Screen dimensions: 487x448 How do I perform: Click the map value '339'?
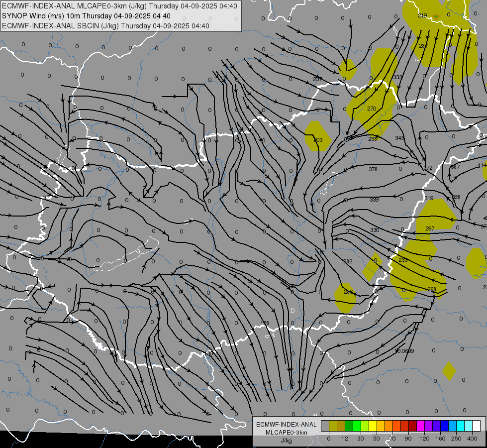pos(374,200)
